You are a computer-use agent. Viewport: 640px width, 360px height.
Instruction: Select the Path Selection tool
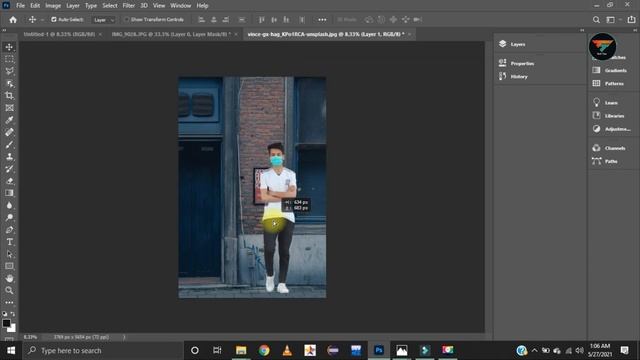[x=9, y=254]
